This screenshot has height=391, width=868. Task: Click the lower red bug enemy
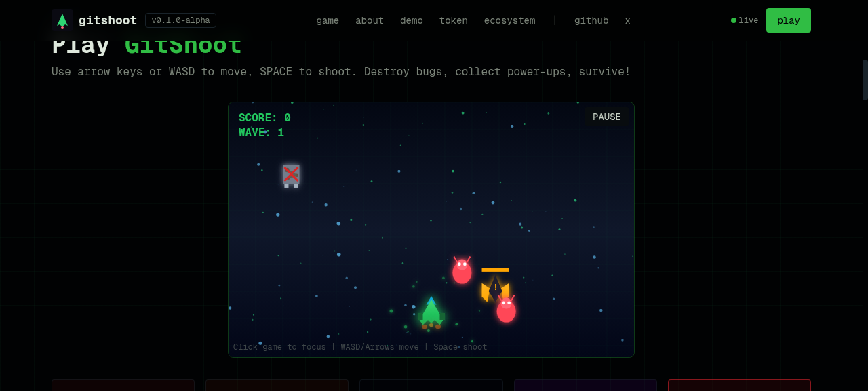(x=506, y=309)
